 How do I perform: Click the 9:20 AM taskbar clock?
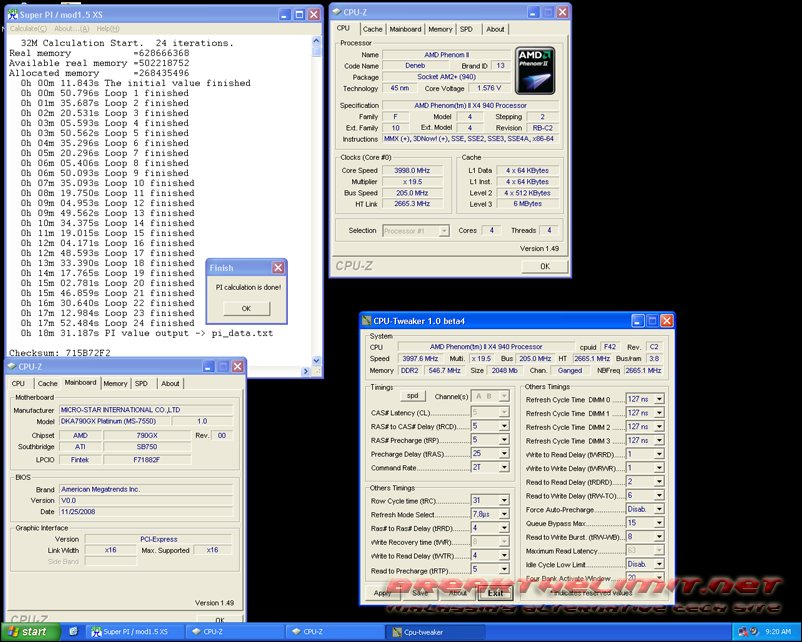click(778, 632)
